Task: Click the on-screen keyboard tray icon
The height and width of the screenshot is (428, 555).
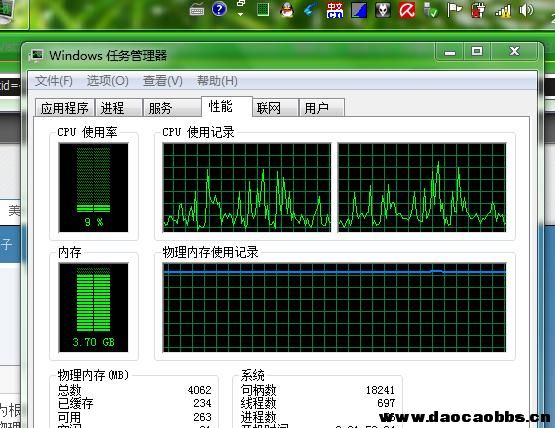Action: [197, 11]
